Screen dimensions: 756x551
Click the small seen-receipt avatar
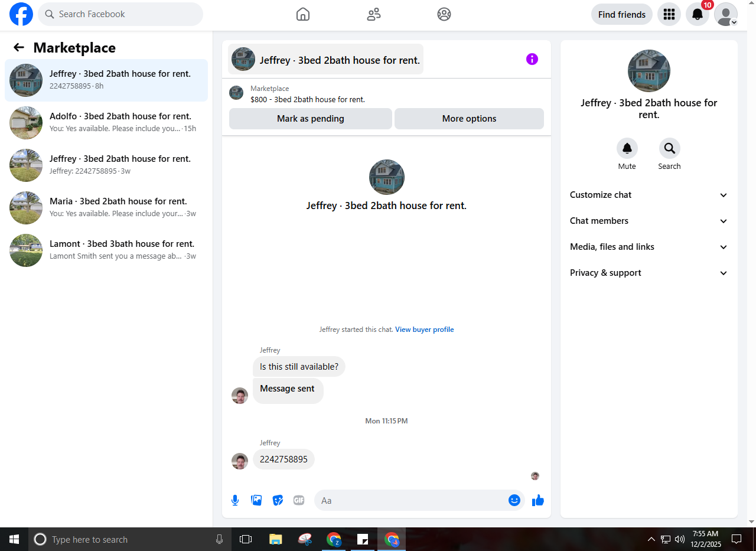pyautogui.click(x=535, y=476)
